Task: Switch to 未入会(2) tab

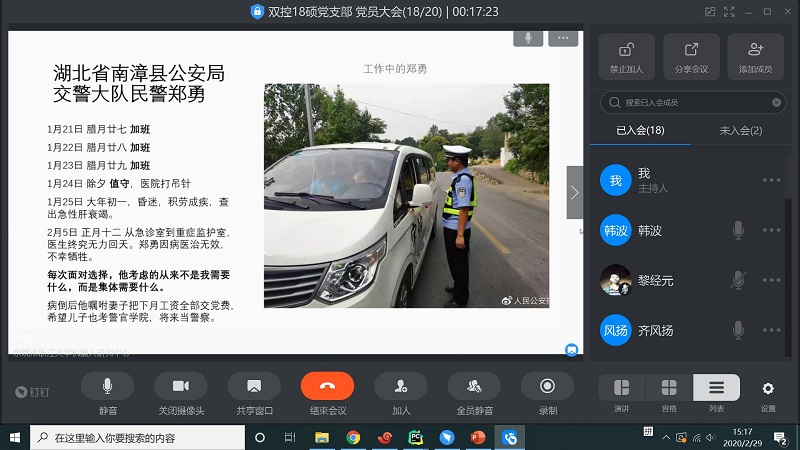Action: tap(741, 131)
